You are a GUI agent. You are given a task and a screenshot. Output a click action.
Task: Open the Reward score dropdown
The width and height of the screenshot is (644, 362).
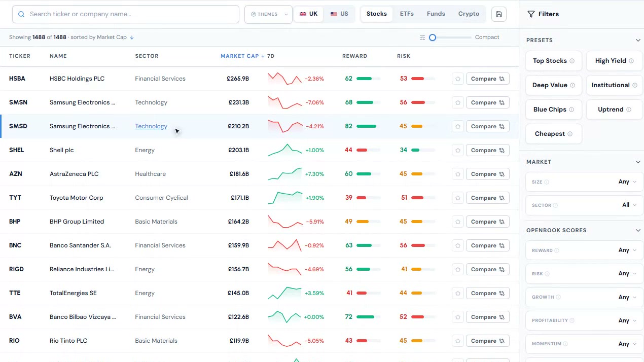point(584,250)
